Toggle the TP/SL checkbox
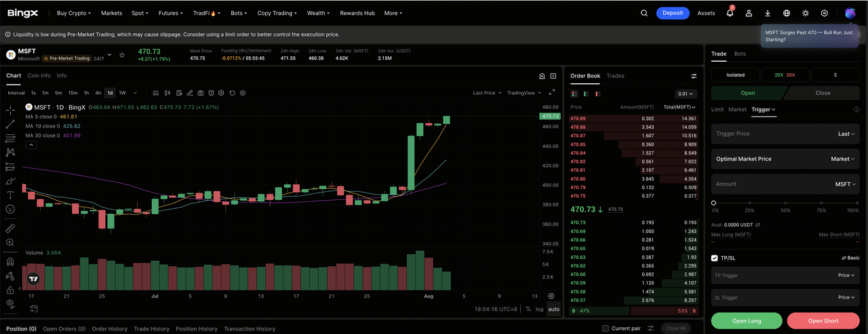Viewport: 868px width, 334px height. pyautogui.click(x=715, y=258)
